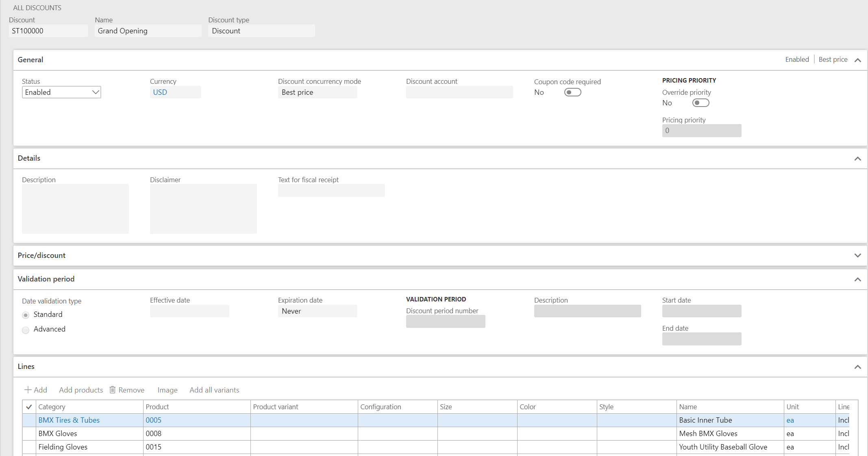Click the Add all variants icon
This screenshot has width=868, height=456.
tap(214, 390)
